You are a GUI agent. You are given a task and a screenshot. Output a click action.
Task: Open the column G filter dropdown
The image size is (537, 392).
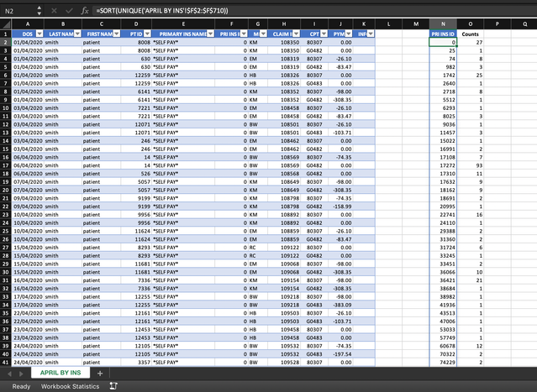(263, 34)
